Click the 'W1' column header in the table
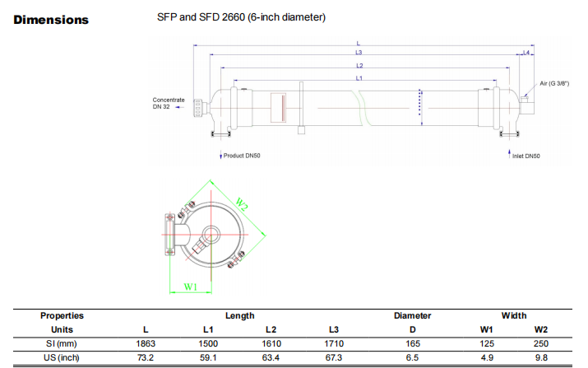The height and width of the screenshot is (368, 588). [x=486, y=329]
